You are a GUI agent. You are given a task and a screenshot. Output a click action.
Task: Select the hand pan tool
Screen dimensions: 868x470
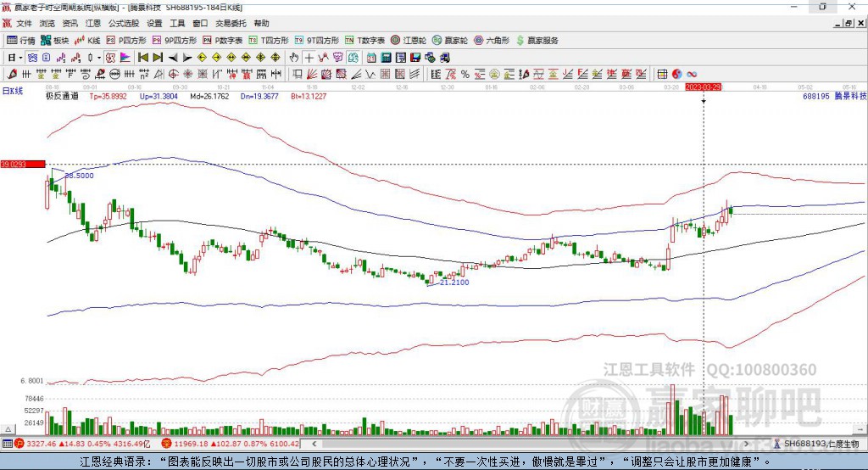click(294, 58)
